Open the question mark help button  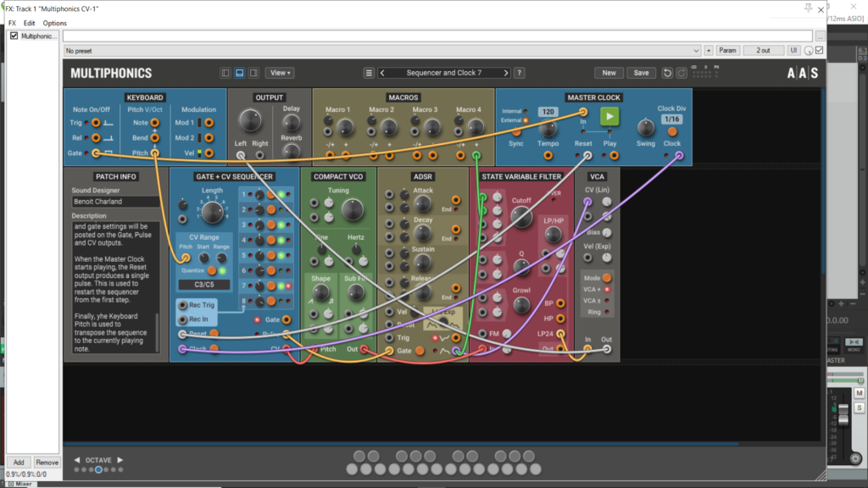pos(520,73)
